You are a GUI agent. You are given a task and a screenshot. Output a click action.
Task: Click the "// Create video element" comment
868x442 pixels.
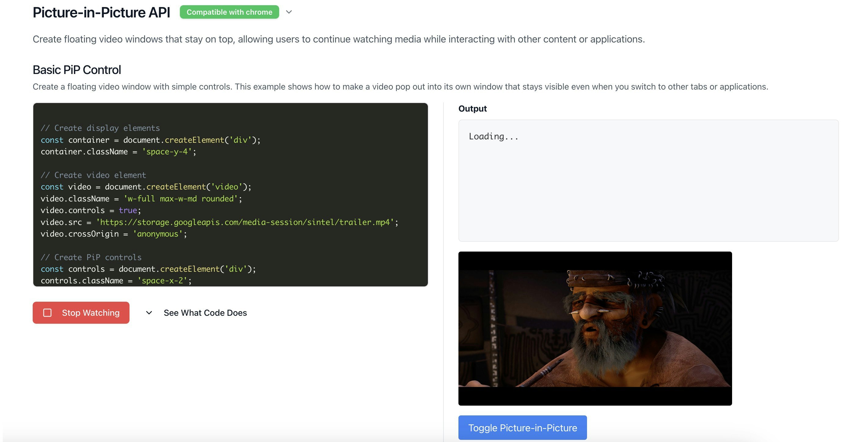coord(93,175)
